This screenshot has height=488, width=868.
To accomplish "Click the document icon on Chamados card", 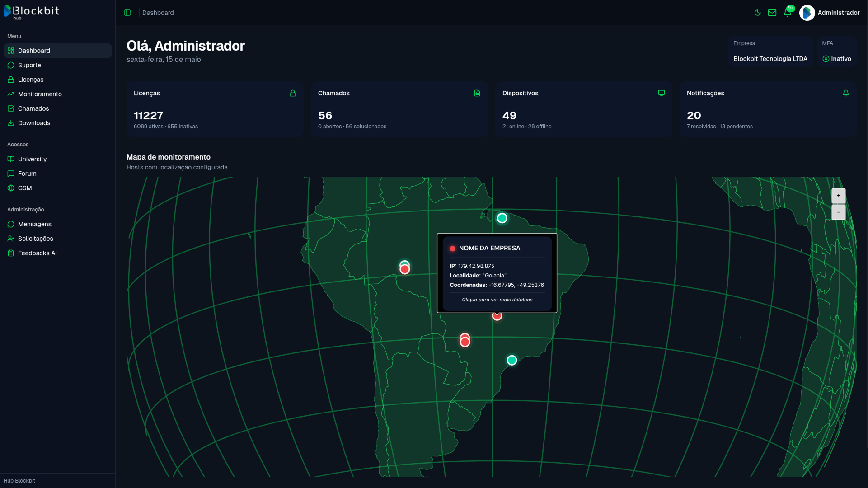I will coord(477,93).
